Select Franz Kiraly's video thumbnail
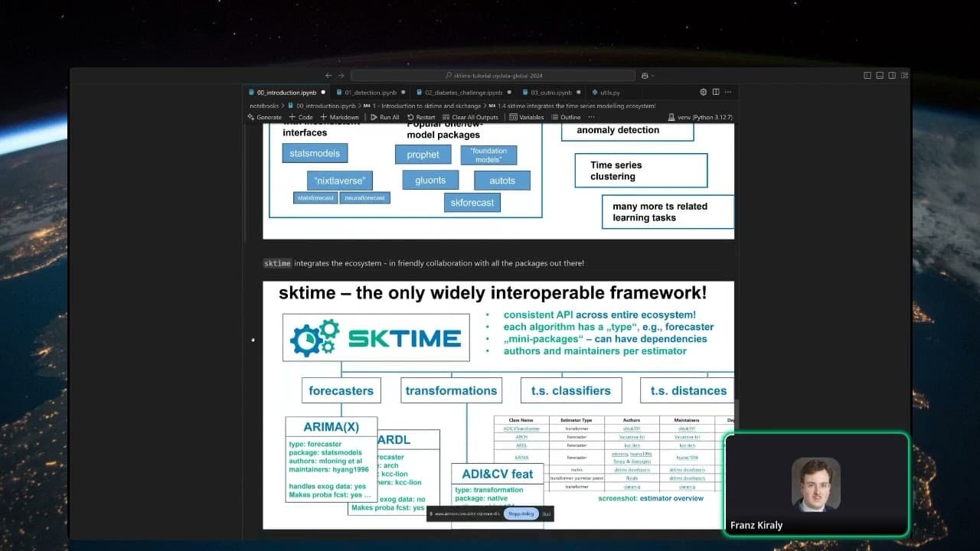Screen dimensions: 980x551 pyautogui.click(x=816, y=484)
